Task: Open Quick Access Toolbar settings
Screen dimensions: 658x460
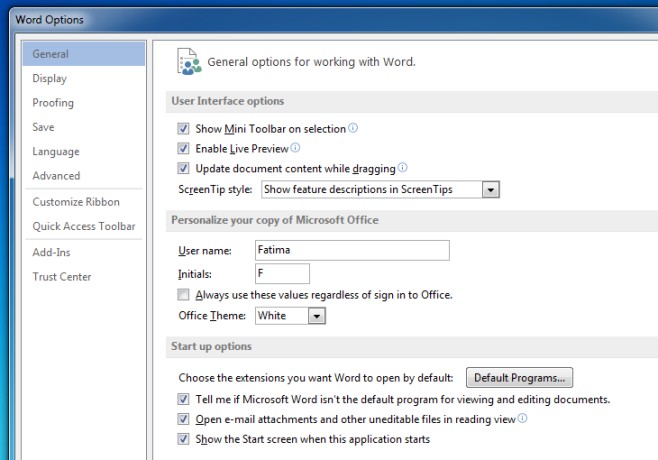Action: [84, 226]
